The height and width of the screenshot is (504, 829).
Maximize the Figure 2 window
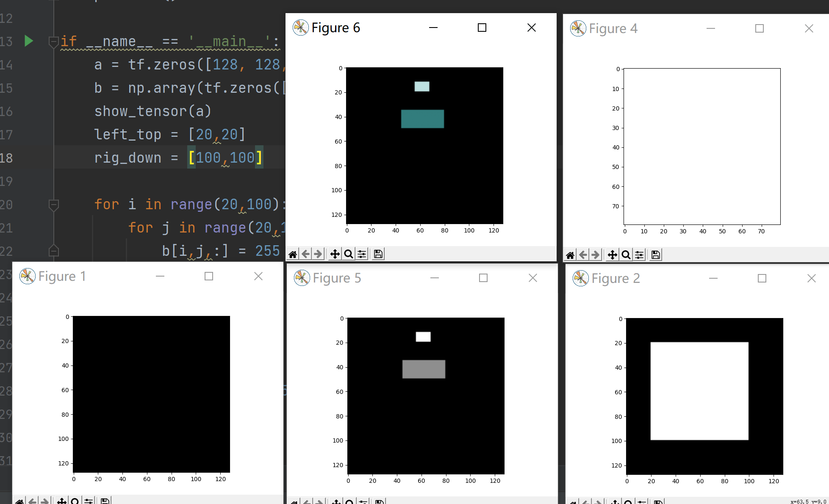pyautogui.click(x=762, y=278)
